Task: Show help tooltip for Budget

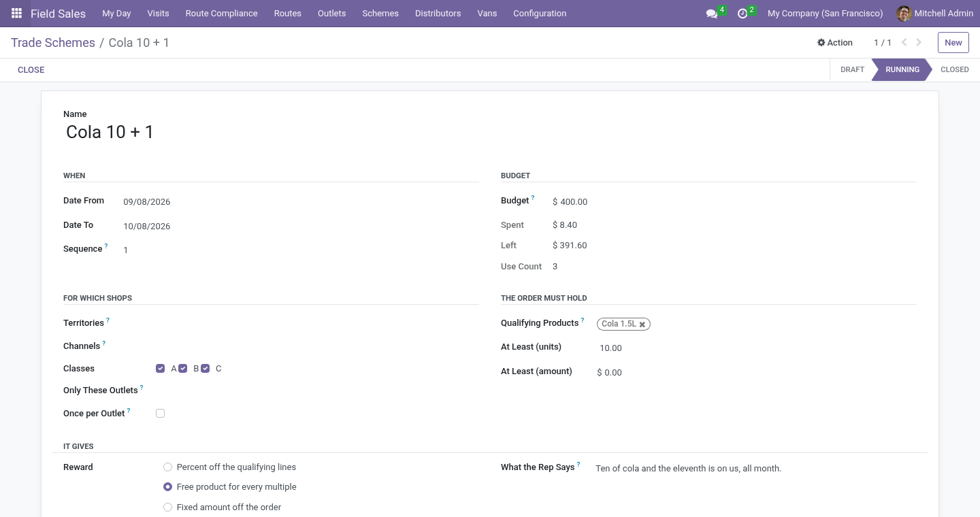Action: pyautogui.click(x=533, y=198)
